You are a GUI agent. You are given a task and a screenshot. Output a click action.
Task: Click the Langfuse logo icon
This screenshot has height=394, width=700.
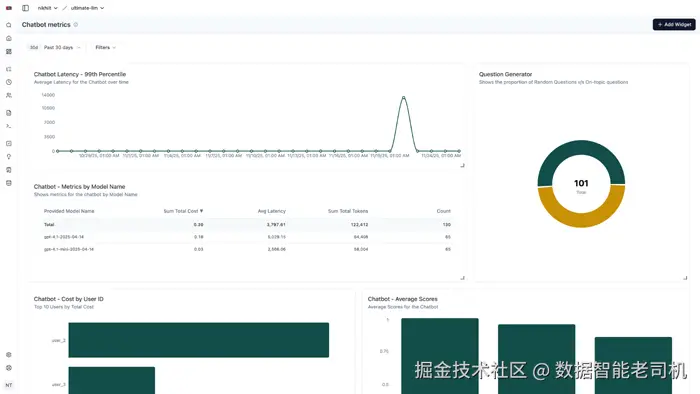click(x=8, y=8)
